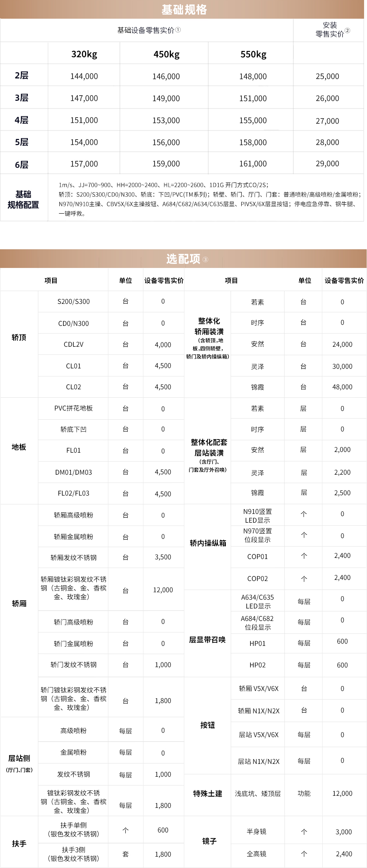
Task: Click the HP02 hall display item
Action: (x=257, y=665)
